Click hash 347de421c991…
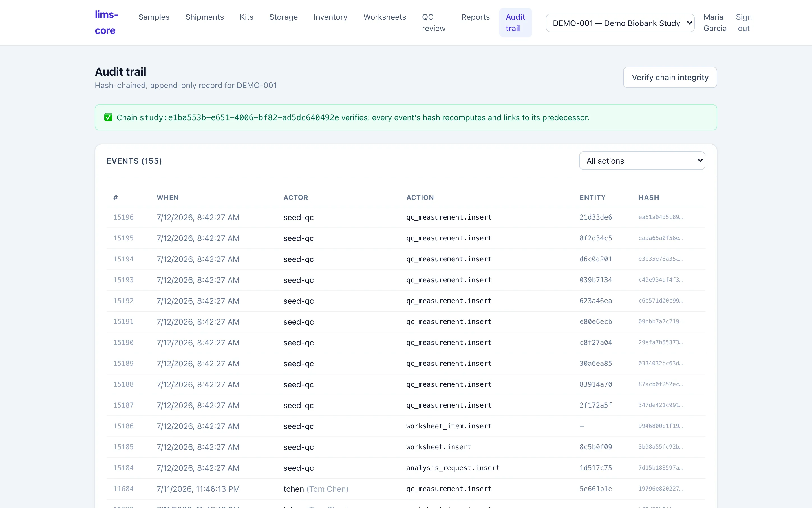Screen dimensions: 812x508 (660, 405)
